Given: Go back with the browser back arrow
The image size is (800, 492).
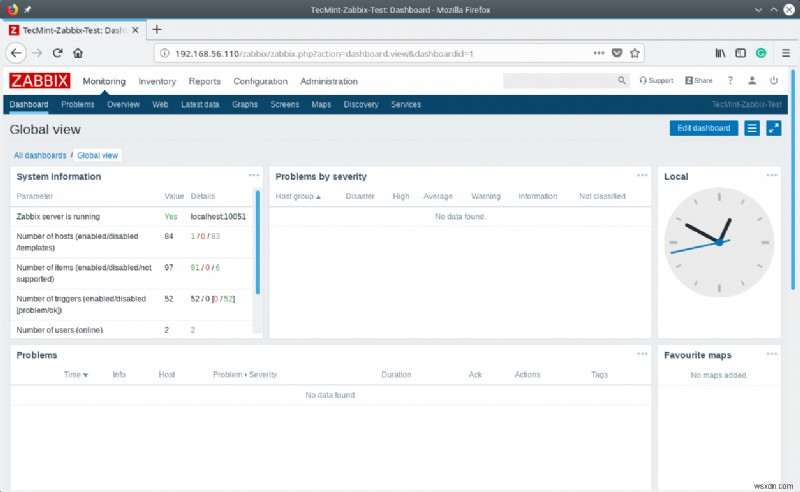Looking at the screenshot, I should [x=16, y=53].
